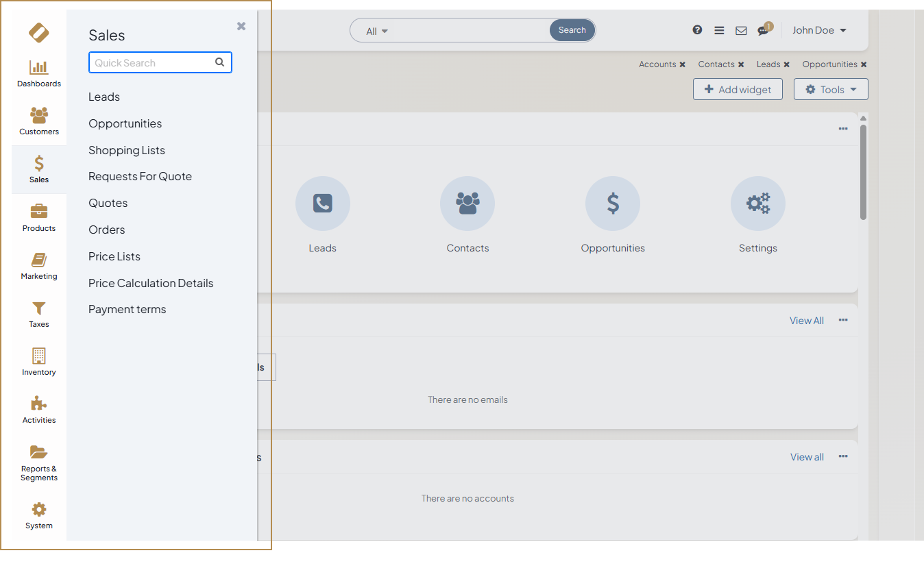Open the Activities puzzle section

pos(39,410)
